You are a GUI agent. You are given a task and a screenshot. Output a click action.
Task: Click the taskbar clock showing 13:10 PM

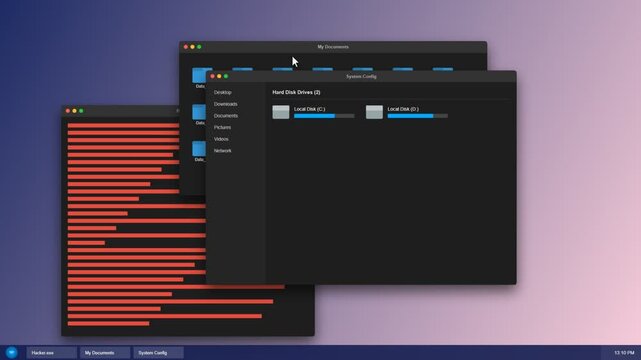pos(624,353)
